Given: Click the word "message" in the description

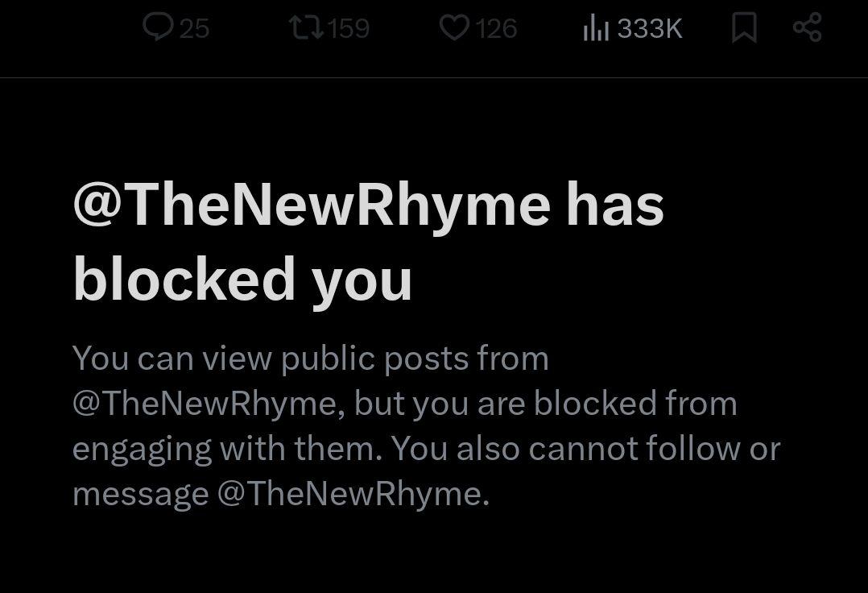Looking at the screenshot, I should [140, 494].
